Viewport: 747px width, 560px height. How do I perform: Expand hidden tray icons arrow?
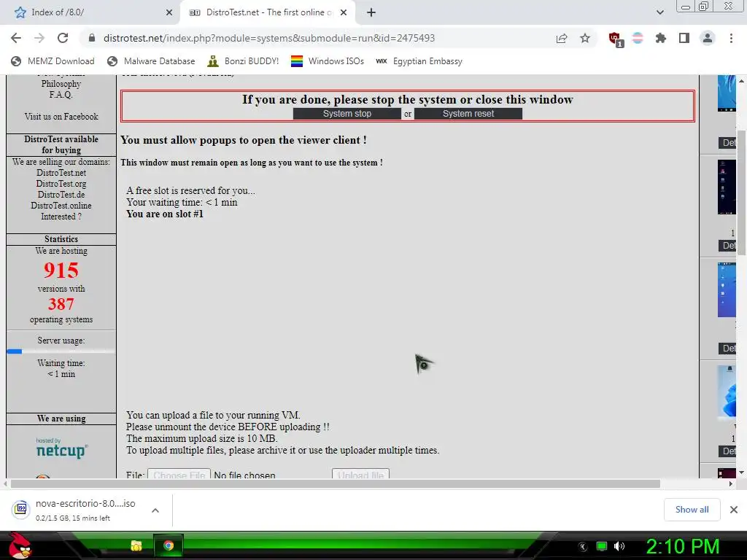click(x=583, y=547)
